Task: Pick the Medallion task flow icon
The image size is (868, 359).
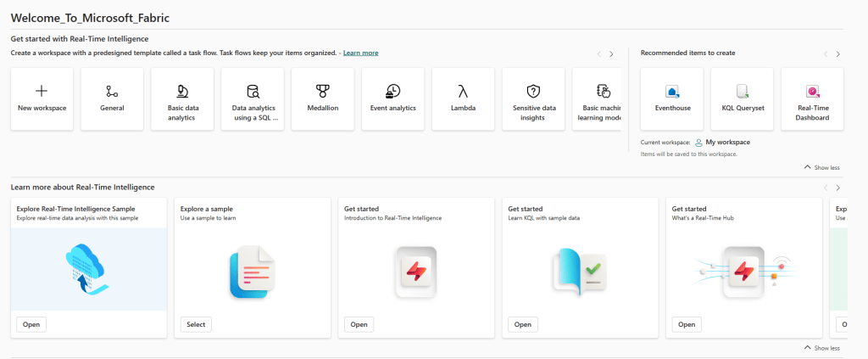Action: click(322, 91)
